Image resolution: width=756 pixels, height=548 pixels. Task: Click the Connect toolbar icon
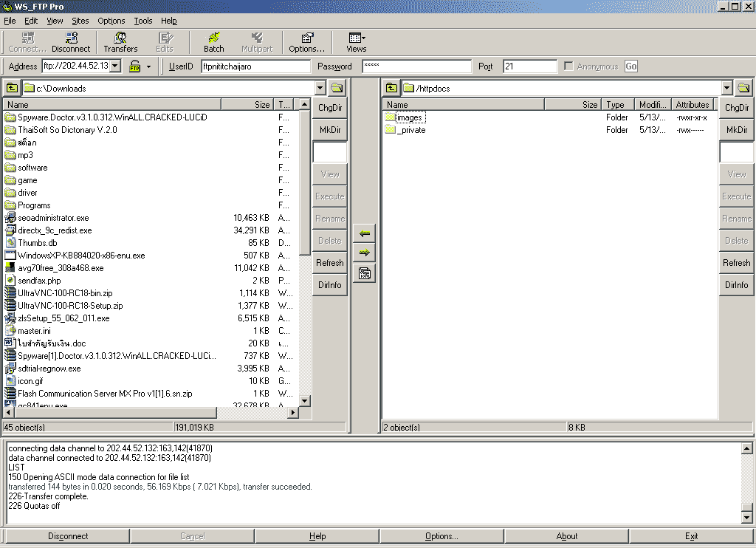[27, 42]
